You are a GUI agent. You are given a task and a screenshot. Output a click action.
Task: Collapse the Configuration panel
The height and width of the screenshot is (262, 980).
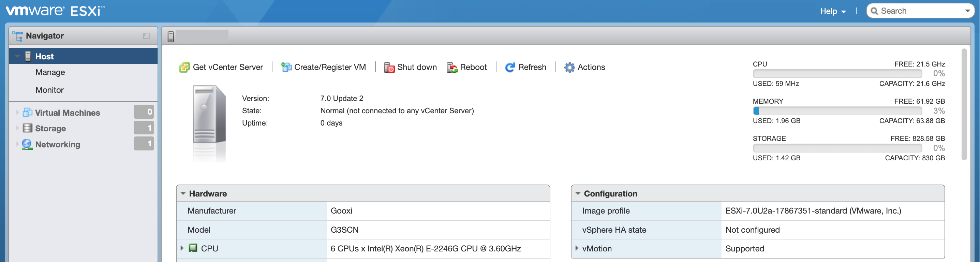578,193
